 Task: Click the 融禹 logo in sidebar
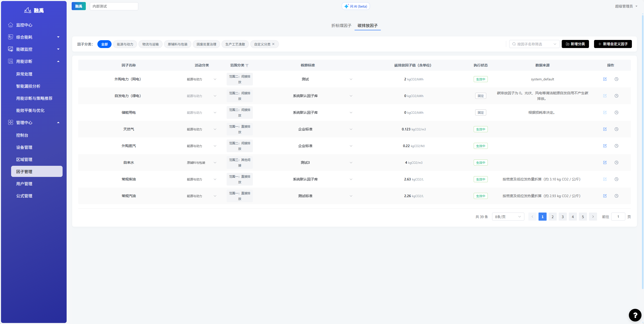(34, 10)
